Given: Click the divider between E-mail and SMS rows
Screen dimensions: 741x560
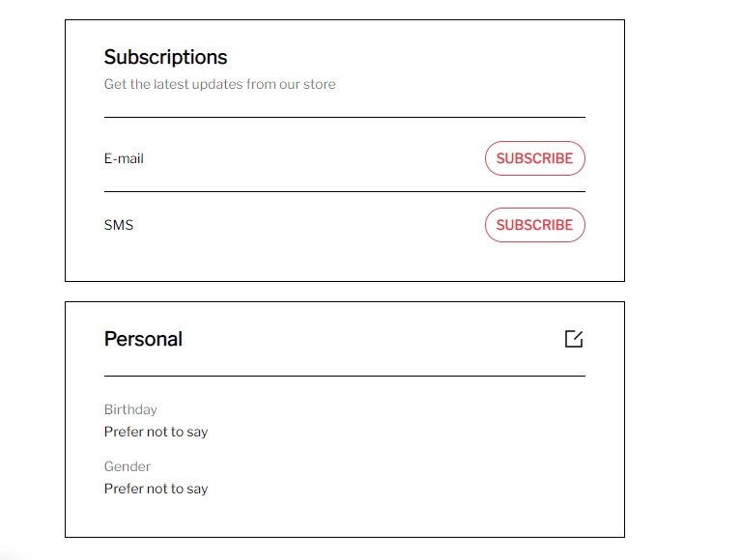Looking at the screenshot, I should pyautogui.click(x=344, y=191).
